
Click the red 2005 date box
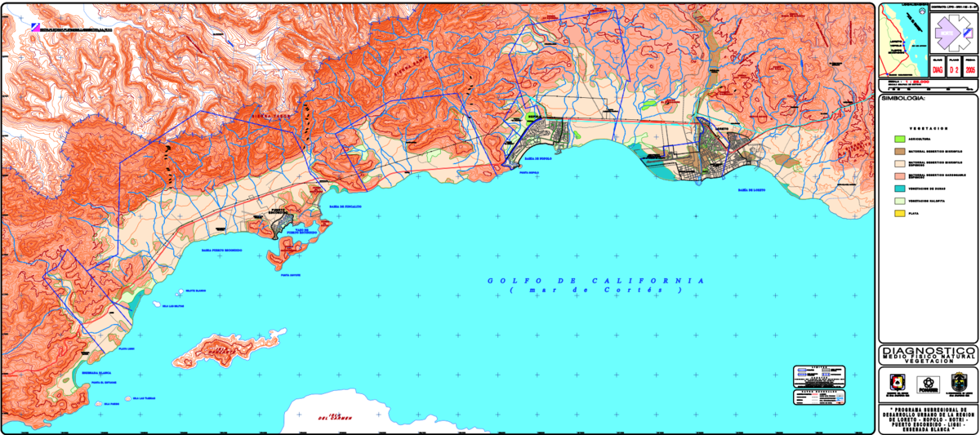(x=969, y=70)
